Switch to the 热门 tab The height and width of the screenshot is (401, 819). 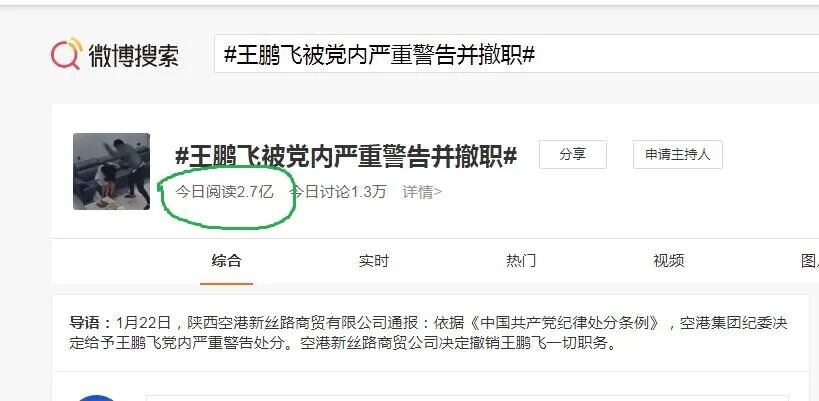click(521, 261)
